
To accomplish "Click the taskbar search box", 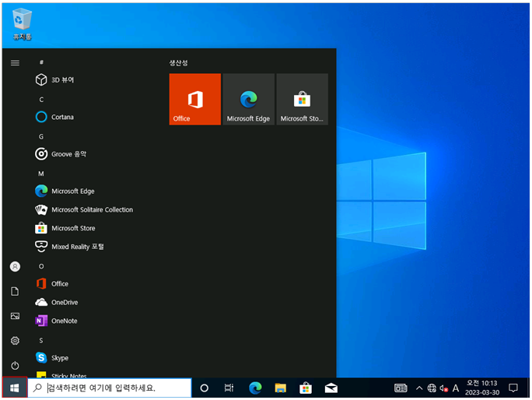I will point(110,388).
